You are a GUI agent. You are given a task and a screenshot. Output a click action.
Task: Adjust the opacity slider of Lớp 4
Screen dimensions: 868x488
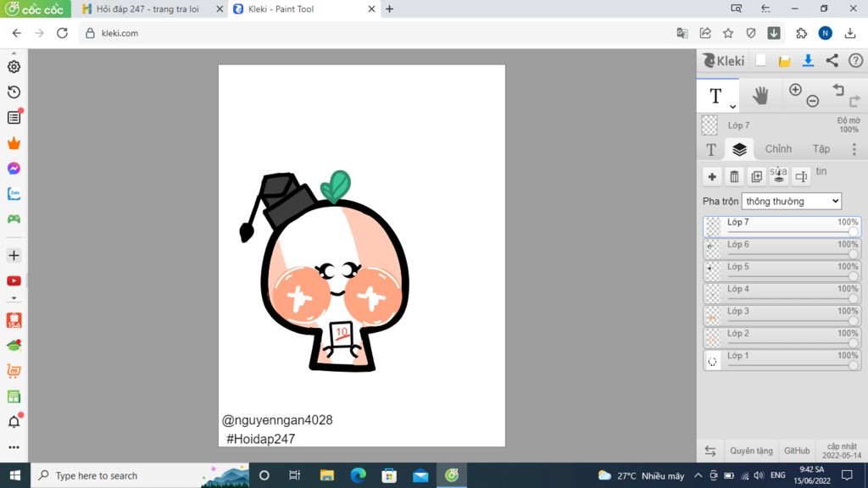(793, 299)
